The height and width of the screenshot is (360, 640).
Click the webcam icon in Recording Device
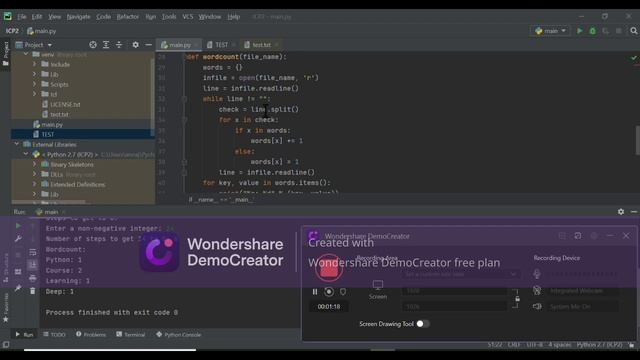point(537,291)
